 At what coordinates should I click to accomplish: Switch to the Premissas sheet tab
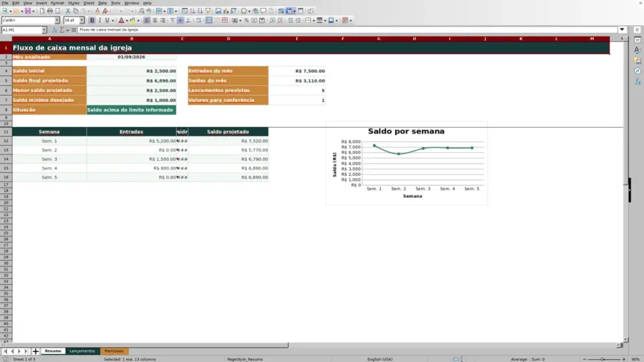point(114,351)
